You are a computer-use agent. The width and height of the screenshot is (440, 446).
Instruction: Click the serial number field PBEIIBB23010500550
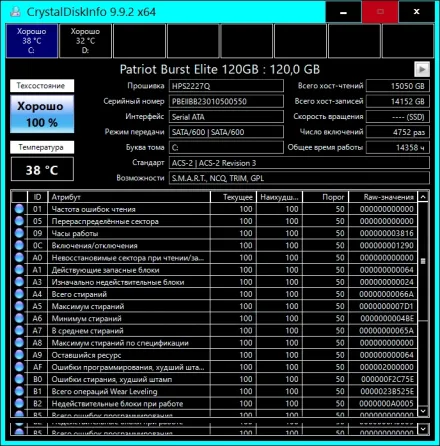[226, 101]
